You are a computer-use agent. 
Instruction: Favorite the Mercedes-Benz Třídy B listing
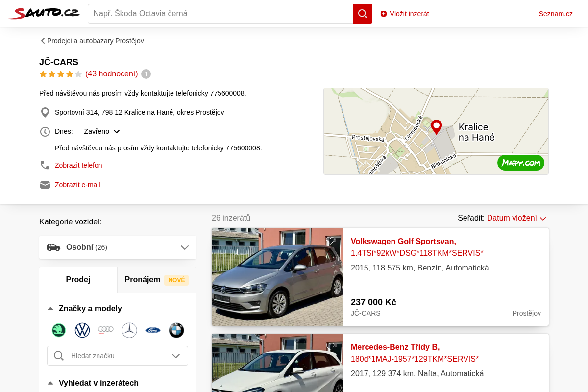pyautogui.click(x=331, y=346)
